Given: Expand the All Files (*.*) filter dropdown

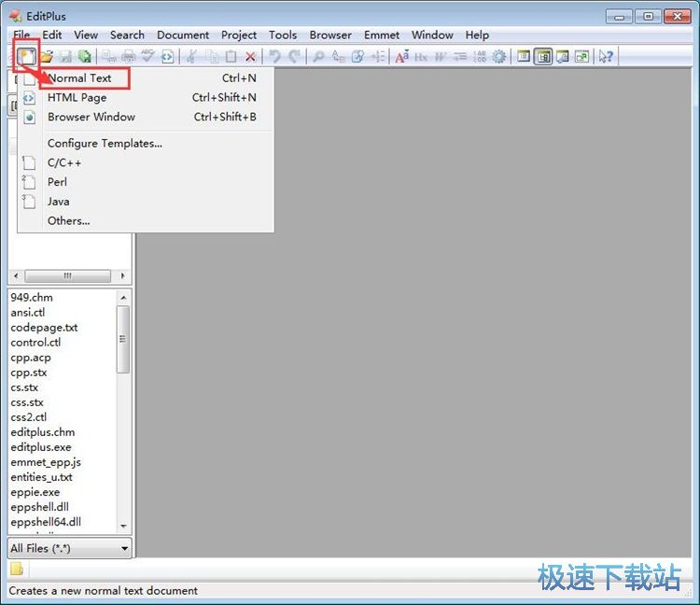Looking at the screenshot, I should (124, 548).
